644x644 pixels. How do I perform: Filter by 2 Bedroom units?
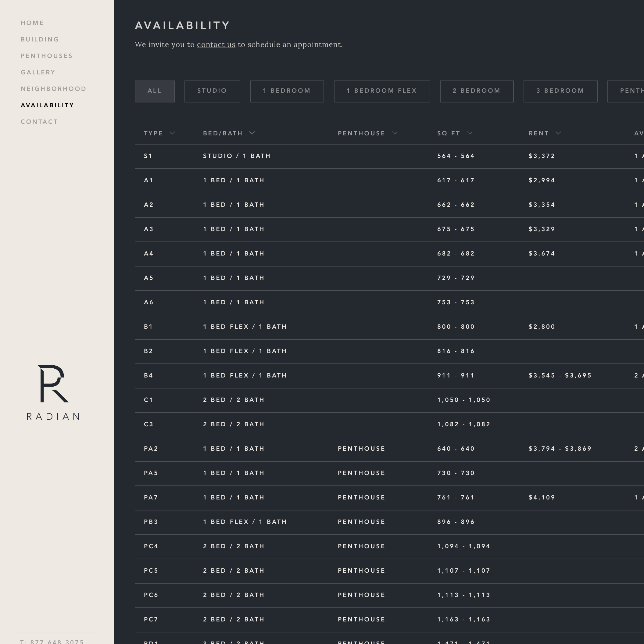477,91
